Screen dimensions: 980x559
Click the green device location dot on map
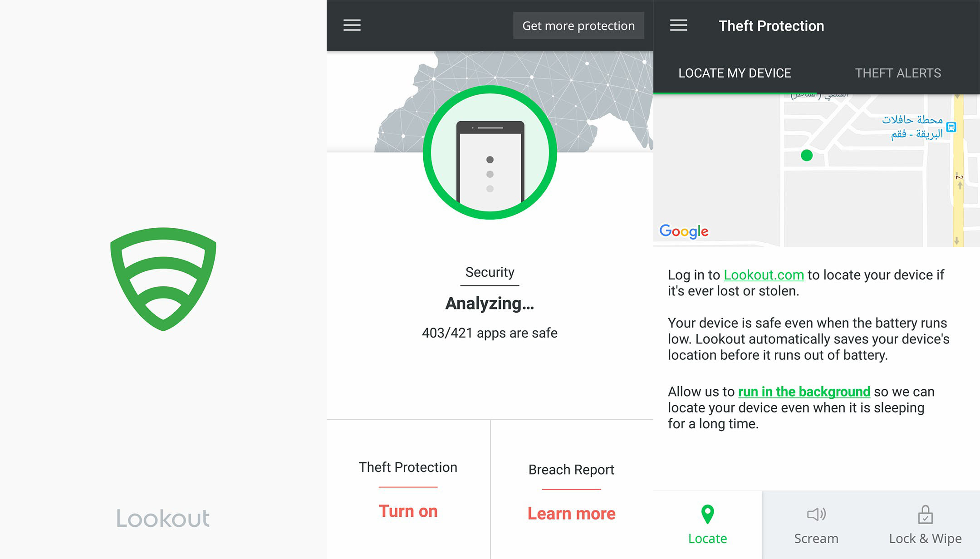point(807,156)
